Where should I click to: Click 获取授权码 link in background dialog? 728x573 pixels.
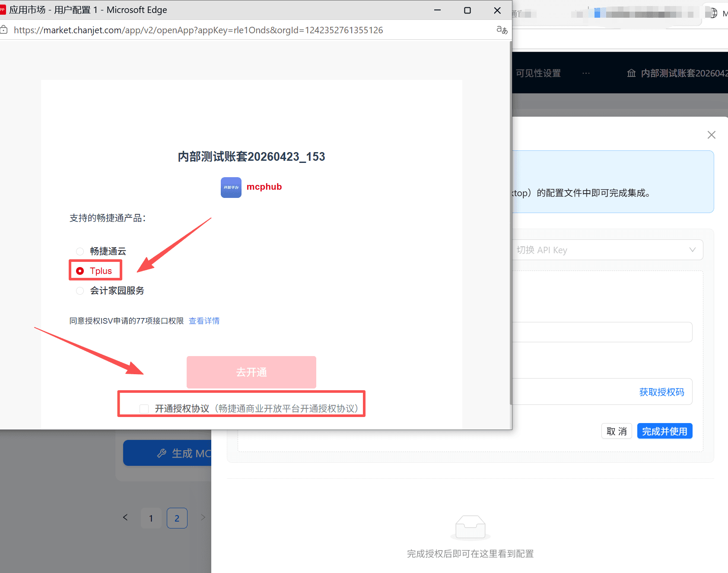(661, 392)
